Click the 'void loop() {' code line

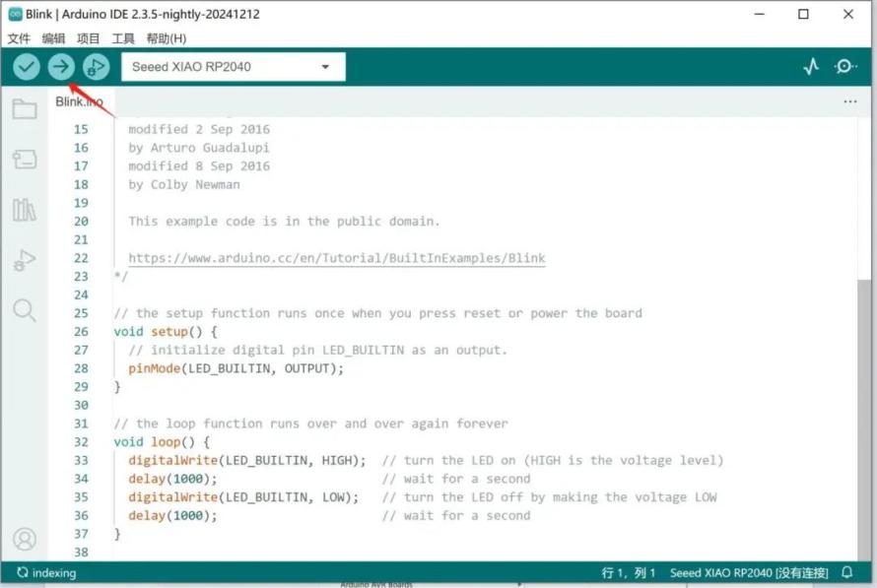point(162,442)
